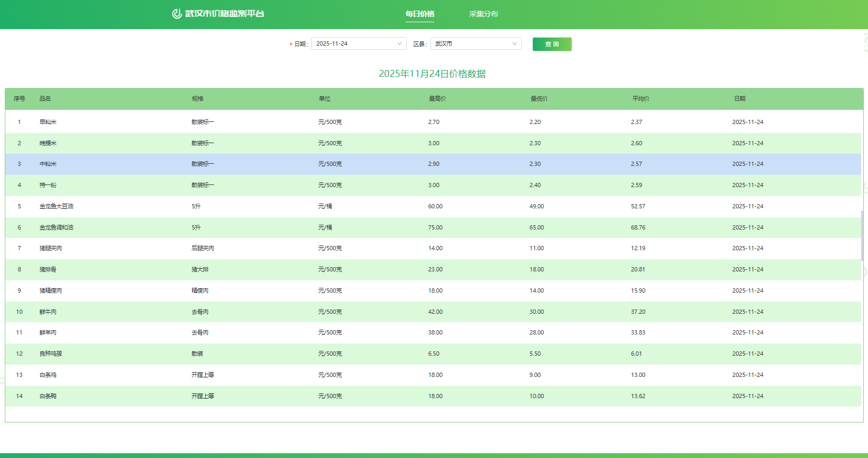Click the 平均价 column header
The image size is (868, 458).
641,99
